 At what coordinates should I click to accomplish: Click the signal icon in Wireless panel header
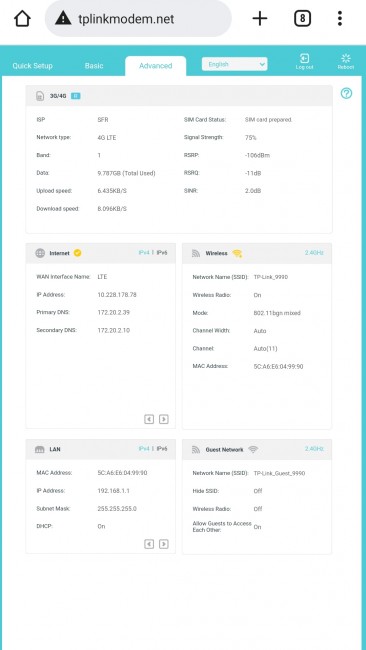pos(196,253)
